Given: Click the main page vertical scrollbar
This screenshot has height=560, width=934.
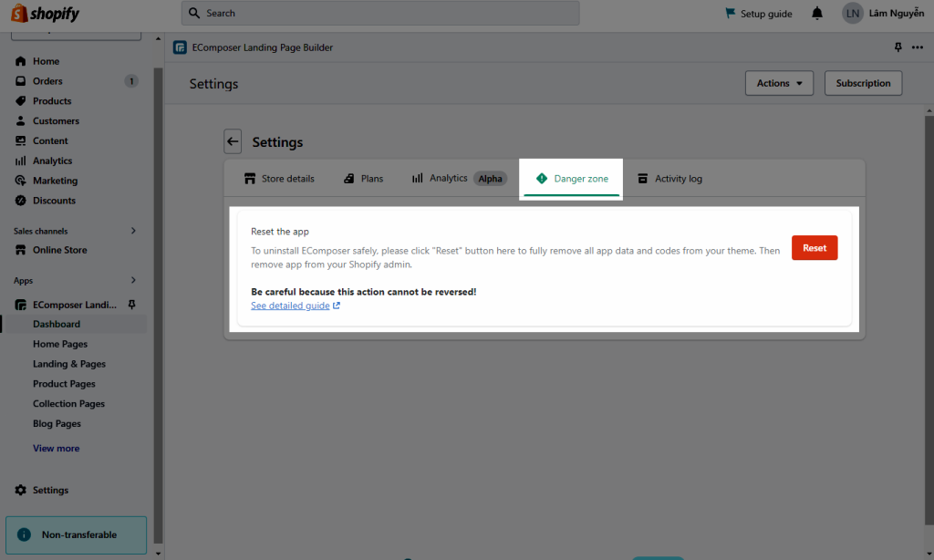Looking at the screenshot, I should (x=929, y=320).
